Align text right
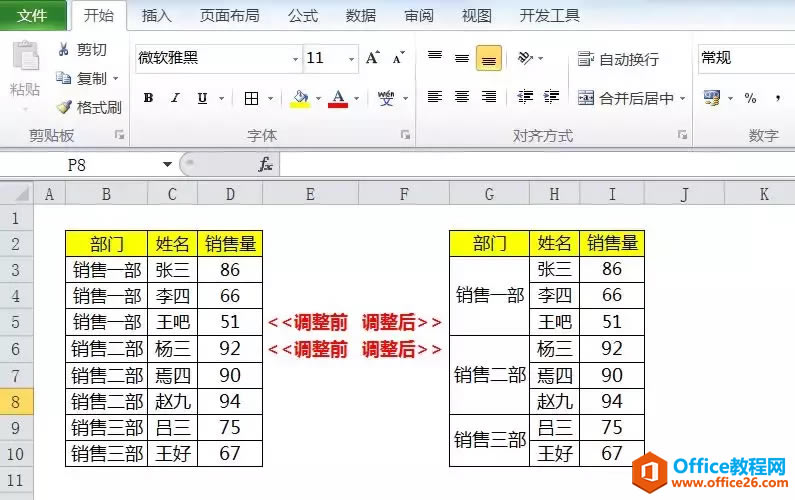 click(489, 97)
